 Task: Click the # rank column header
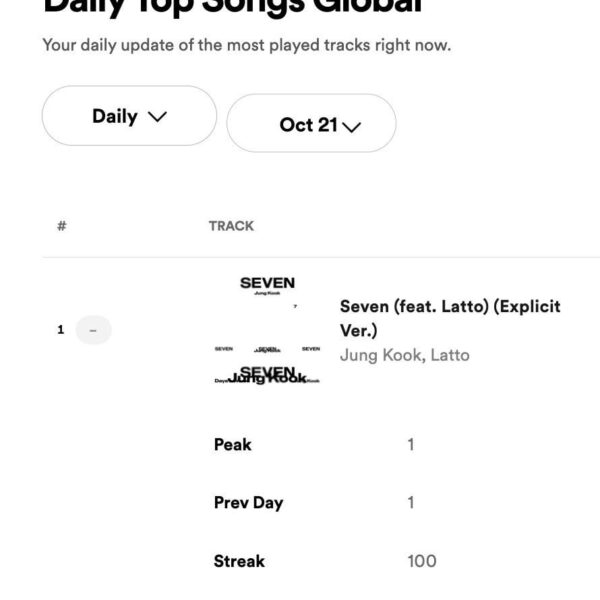coord(61,226)
